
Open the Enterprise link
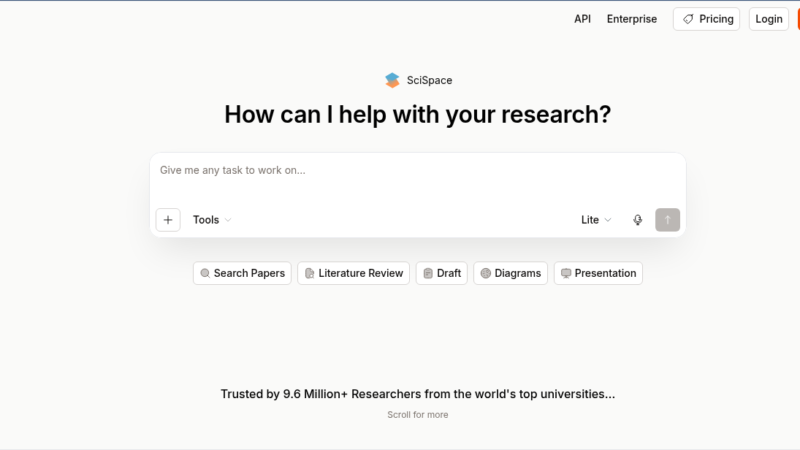pos(632,19)
